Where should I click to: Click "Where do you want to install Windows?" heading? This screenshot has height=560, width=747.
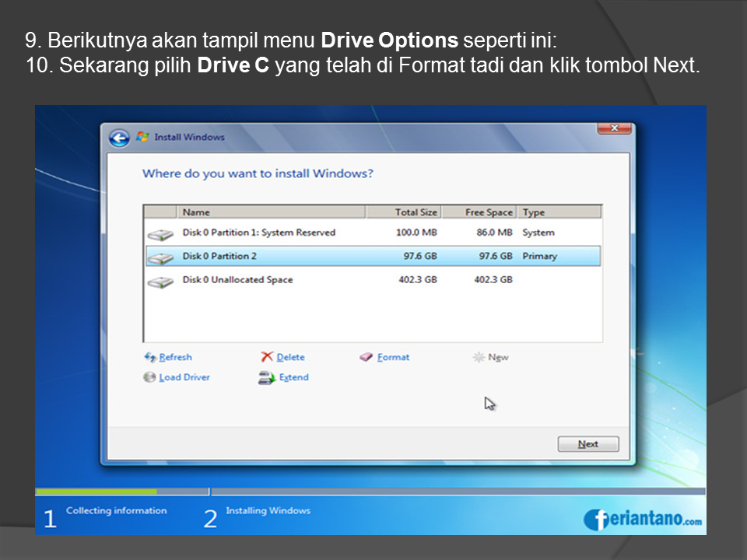point(258,173)
